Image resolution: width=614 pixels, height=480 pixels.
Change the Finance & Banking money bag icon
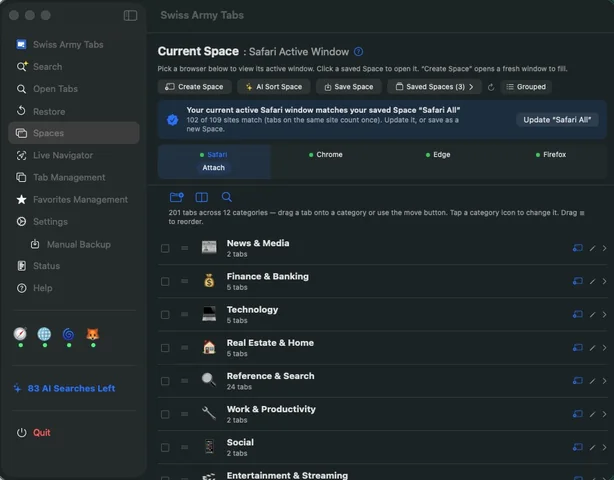(209, 281)
